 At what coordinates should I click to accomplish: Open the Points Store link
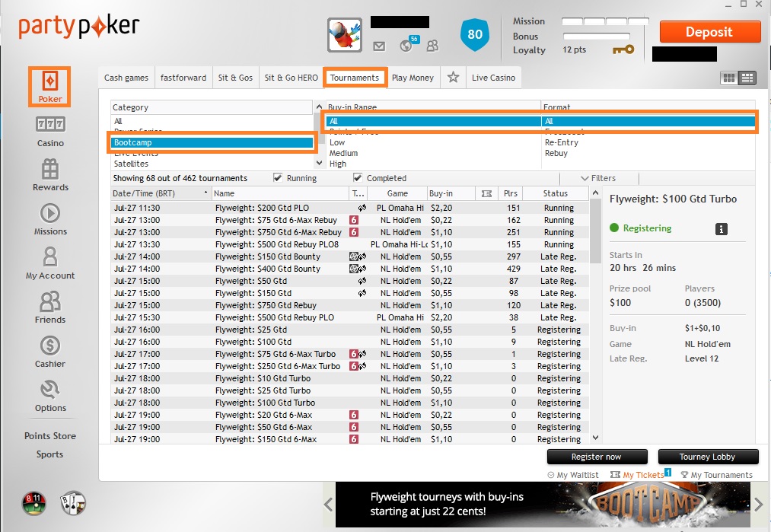[x=50, y=436]
